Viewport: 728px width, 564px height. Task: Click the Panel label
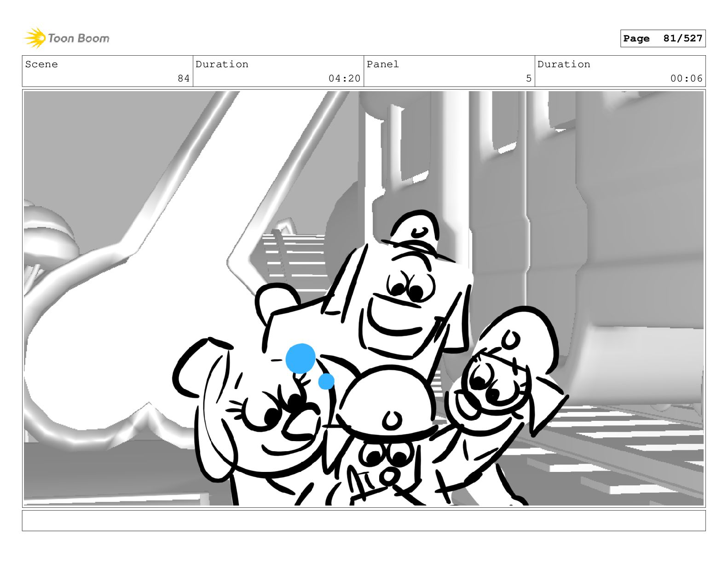(x=383, y=64)
